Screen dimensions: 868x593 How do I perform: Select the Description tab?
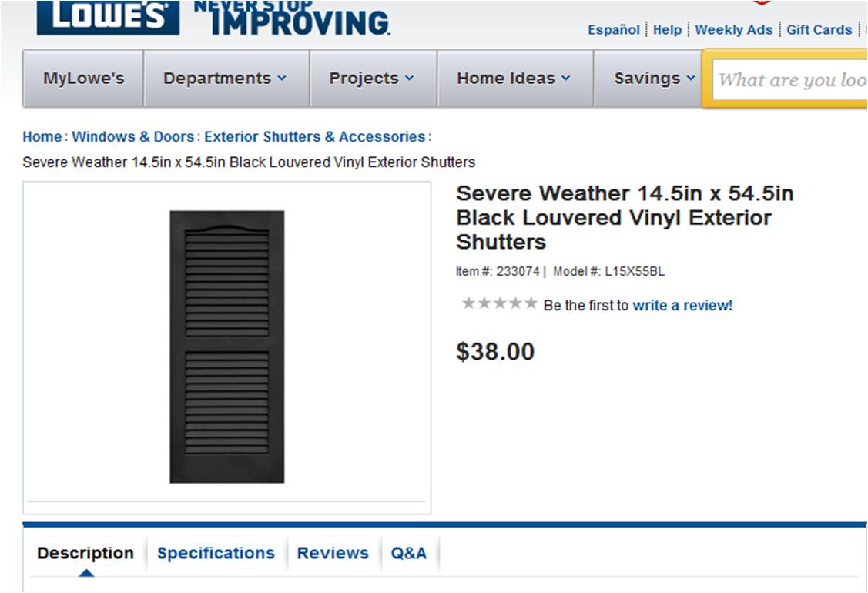coord(85,553)
